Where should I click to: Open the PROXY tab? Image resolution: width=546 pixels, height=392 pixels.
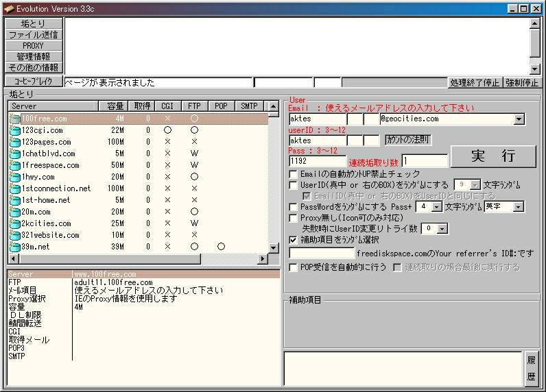pos(34,45)
